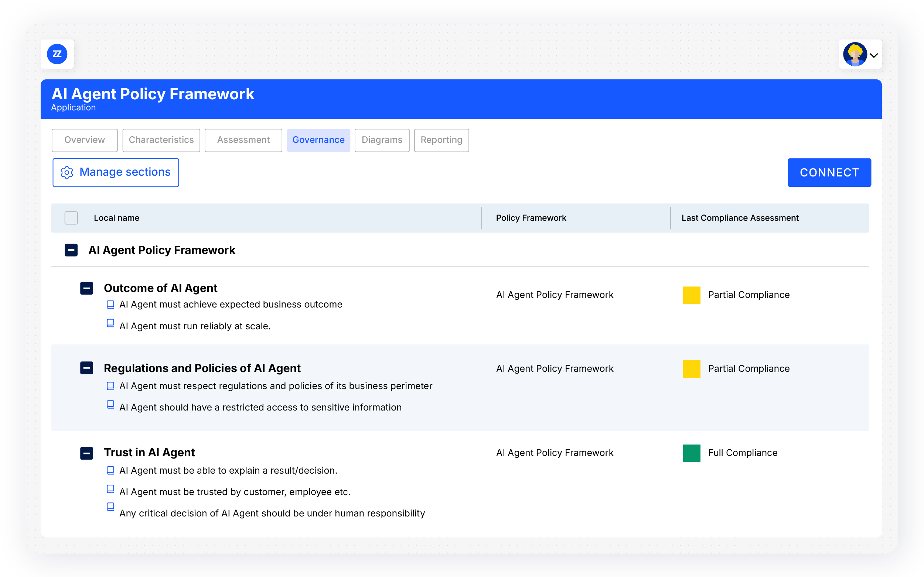Click 'Full Compliance' status text
Screen dimensions: 924x577
click(x=743, y=453)
